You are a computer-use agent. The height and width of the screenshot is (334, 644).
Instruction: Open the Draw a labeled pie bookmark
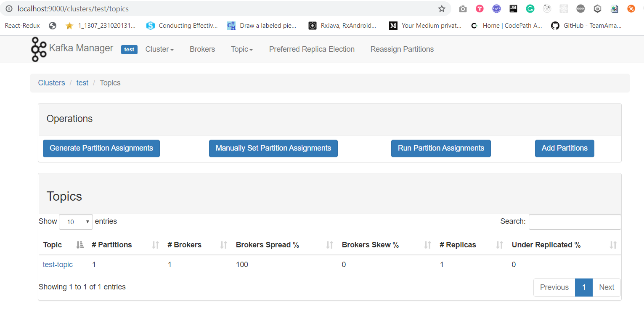point(262,26)
